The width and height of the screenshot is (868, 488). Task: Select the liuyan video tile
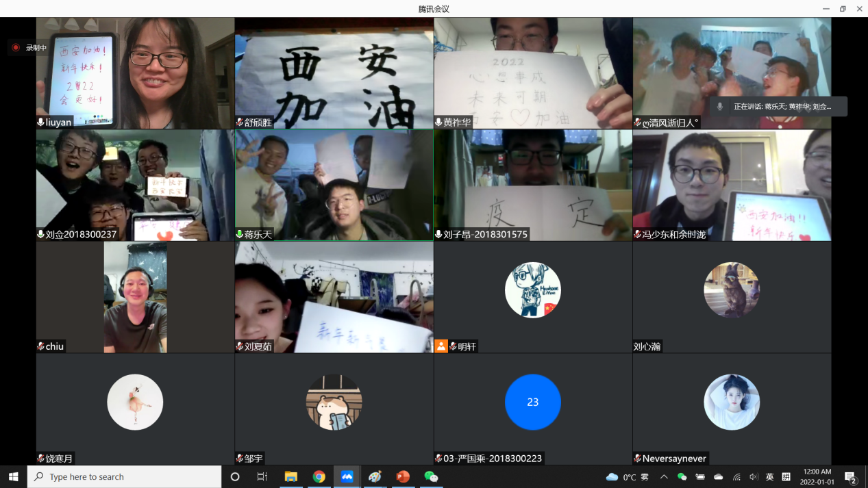(x=135, y=73)
